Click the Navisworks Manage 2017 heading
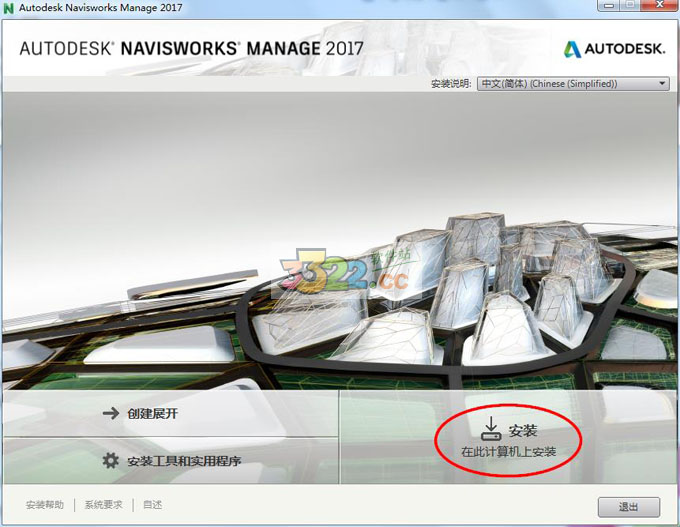 pyautogui.click(x=191, y=48)
